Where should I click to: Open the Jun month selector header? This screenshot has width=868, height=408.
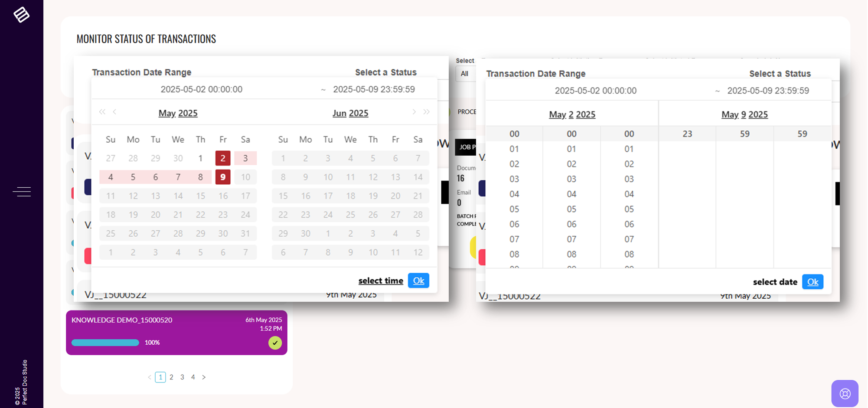tap(339, 113)
